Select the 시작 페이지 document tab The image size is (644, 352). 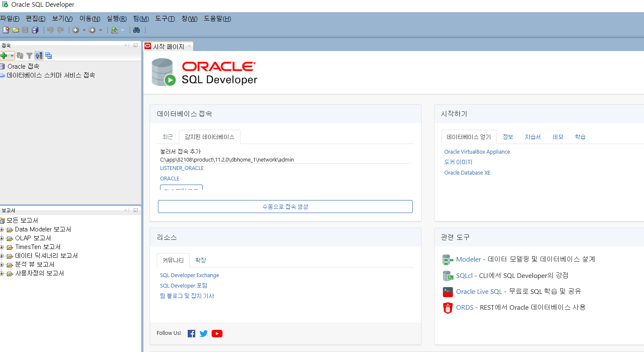(168, 46)
